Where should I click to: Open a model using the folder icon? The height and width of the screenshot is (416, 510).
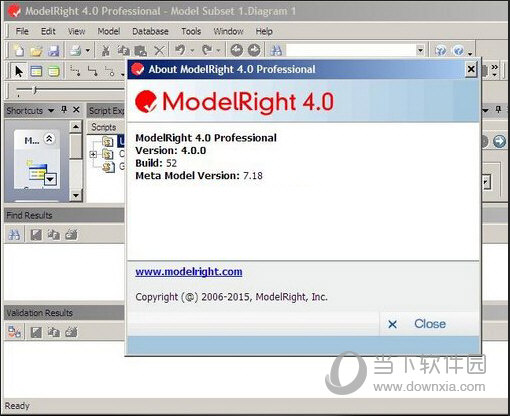pos(36,50)
